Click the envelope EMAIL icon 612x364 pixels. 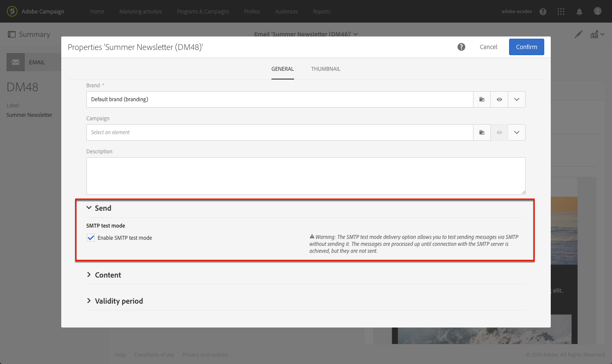(x=16, y=62)
